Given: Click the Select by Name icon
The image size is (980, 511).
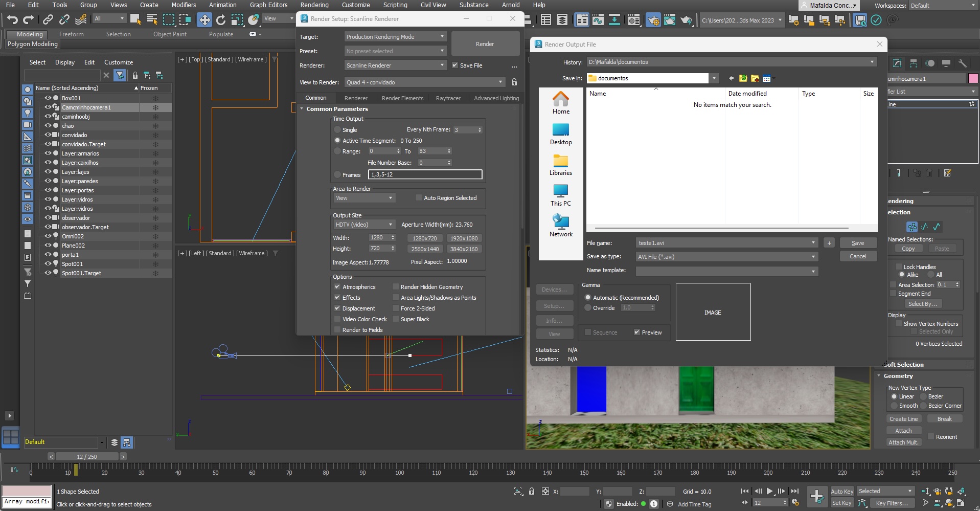Looking at the screenshot, I should click(152, 20).
